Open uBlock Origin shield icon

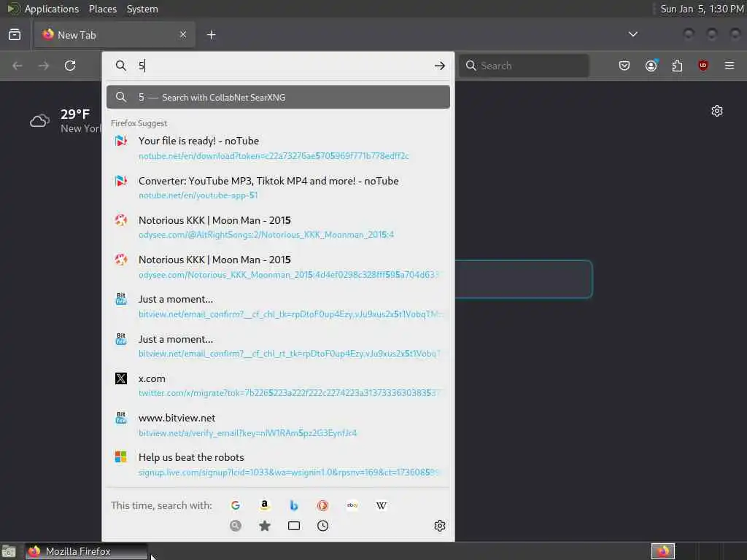[x=703, y=66]
